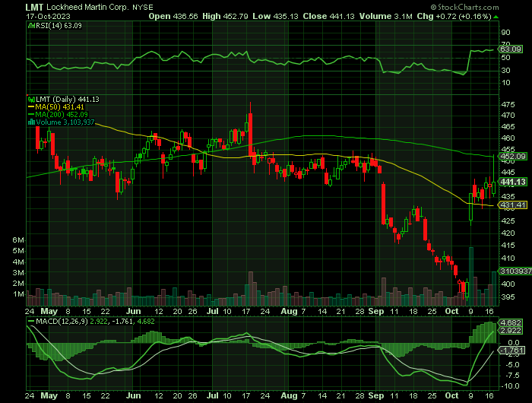Click the -5.0 level on the MACD axis
The height and width of the screenshot is (403, 532).
[x=512, y=365]
